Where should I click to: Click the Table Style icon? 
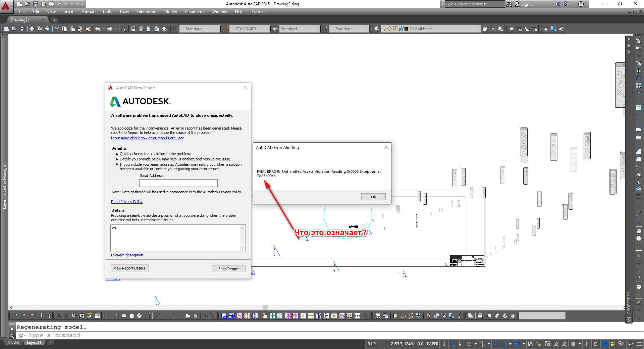275,29
